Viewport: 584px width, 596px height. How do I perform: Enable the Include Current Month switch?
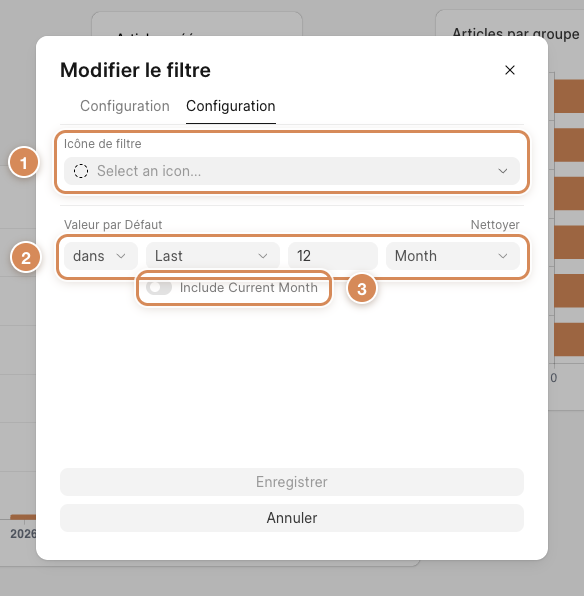click(x=159, y=287)
